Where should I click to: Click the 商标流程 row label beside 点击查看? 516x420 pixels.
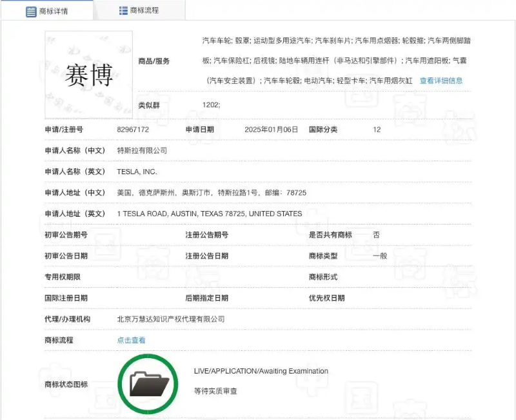coord(59,340)
